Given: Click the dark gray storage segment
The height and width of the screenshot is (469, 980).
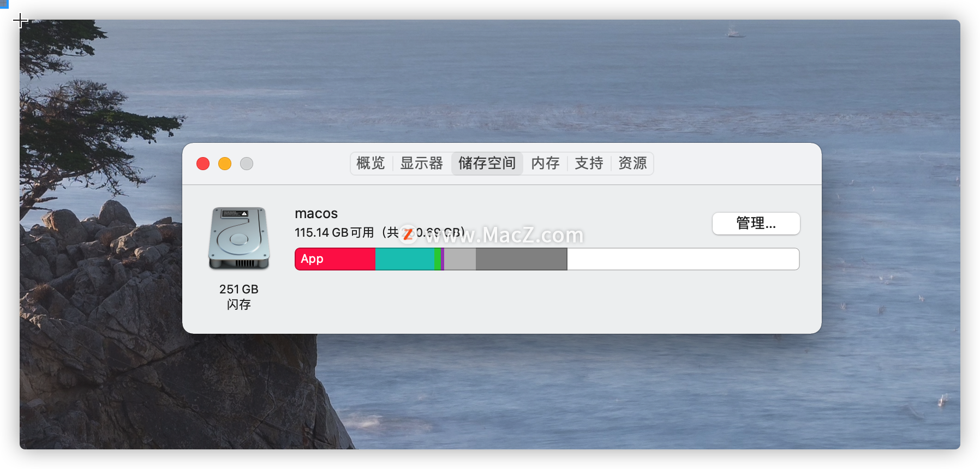Looking at the screenshot, I should (522, 259).
